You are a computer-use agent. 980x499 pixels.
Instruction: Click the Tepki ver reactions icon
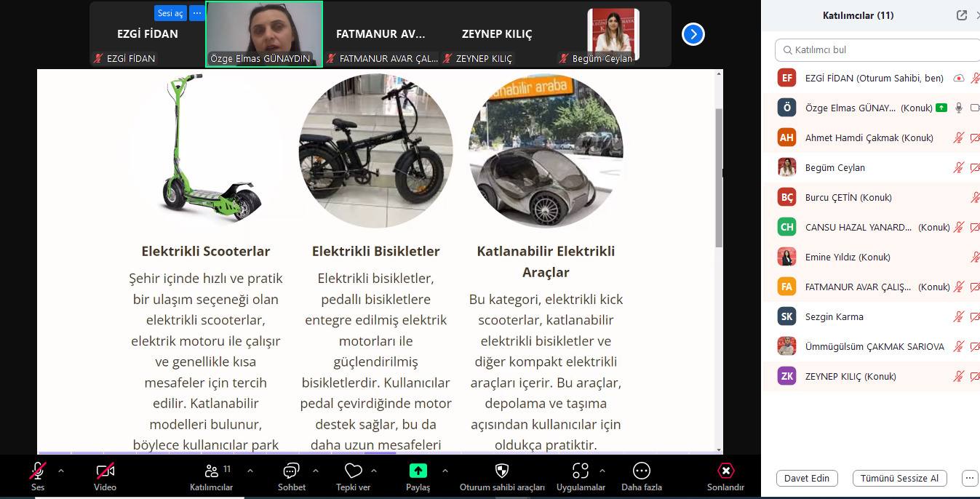tap(354, 471)
